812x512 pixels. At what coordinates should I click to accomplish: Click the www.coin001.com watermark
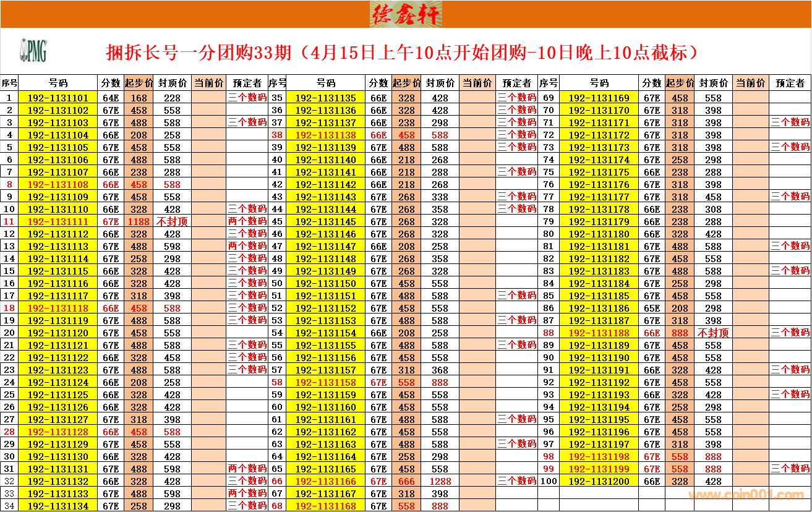coord(746,495)
